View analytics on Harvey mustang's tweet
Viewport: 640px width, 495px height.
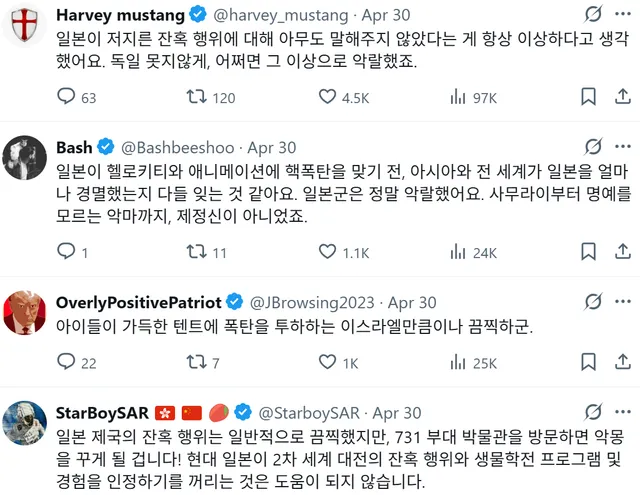point(460,97)
